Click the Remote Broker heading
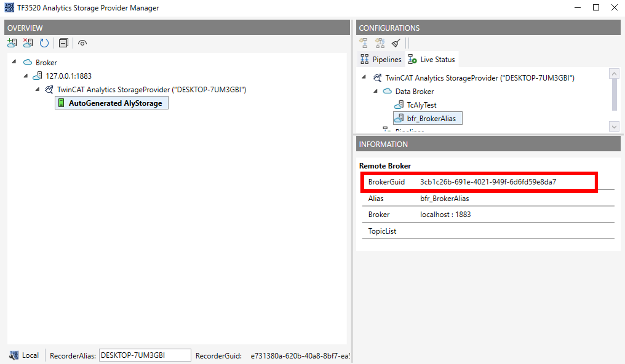The width and height of the screenshot is (625, 364). click(385, 166)
